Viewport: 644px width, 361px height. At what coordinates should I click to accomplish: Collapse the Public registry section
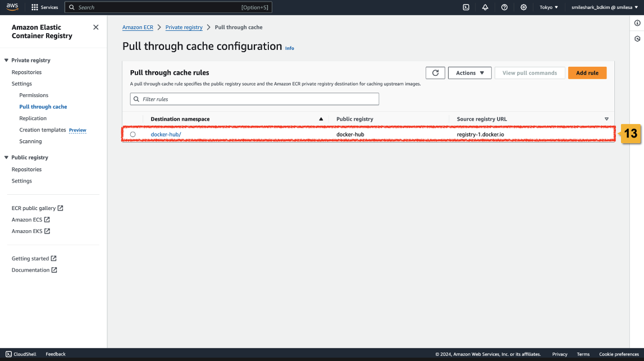[7, 157]
